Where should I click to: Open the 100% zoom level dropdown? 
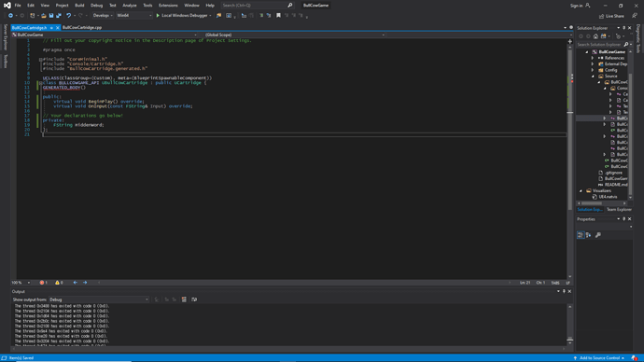(x=21, y=283)
